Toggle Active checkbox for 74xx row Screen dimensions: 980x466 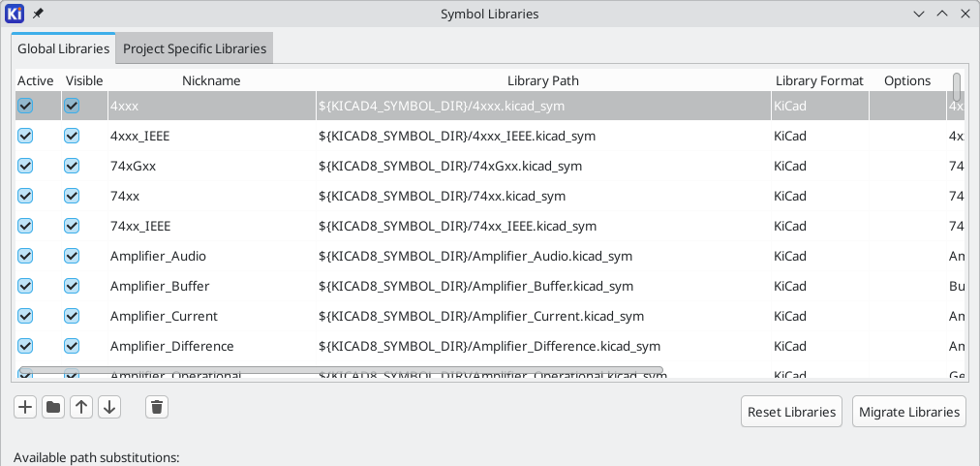25,196
